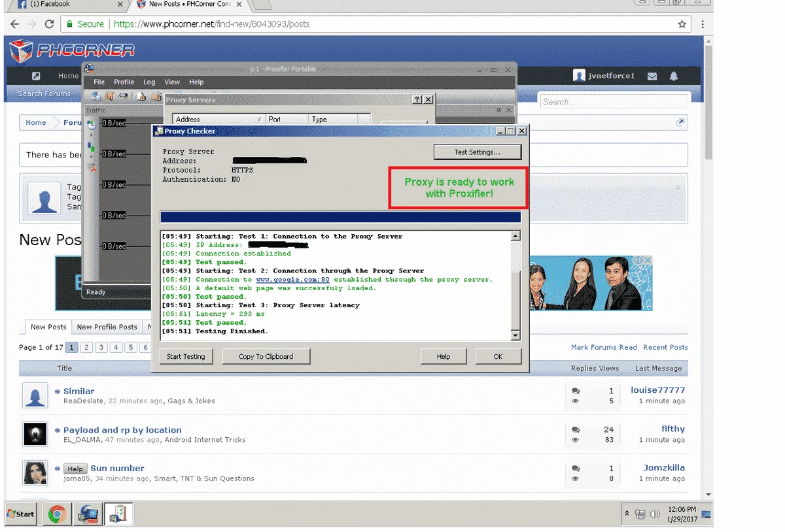Open the Windows Start menu
785x532 pixels.
(x=20, y=514)
